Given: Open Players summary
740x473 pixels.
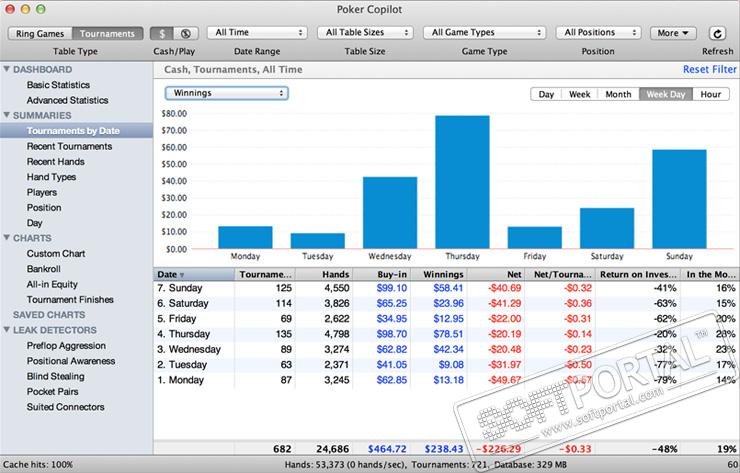Looking at the screenshot, I should (42, 192).
